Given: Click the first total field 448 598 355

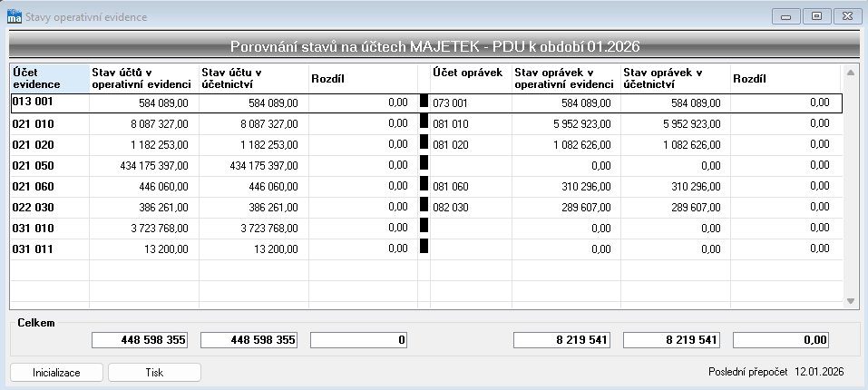Looking at the screenshot, I should [x=140, y=339].
